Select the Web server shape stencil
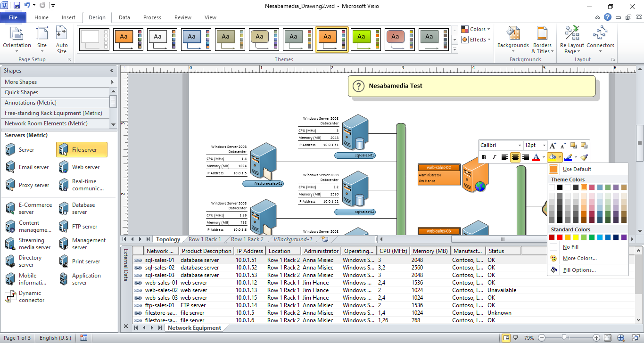The height and width of the screenshot is (343, 644). tap(80, 167)
